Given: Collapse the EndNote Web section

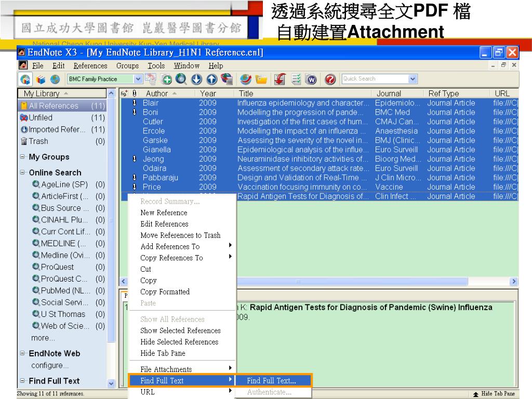Looking at the screenshot, I should click(x=22, y=353).
